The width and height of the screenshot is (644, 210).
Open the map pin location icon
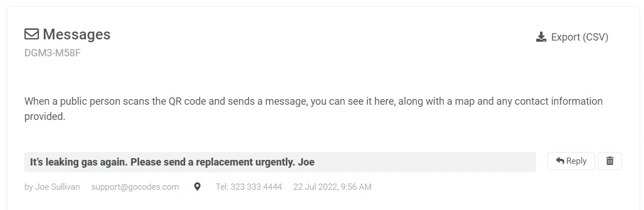click(197, 187)
